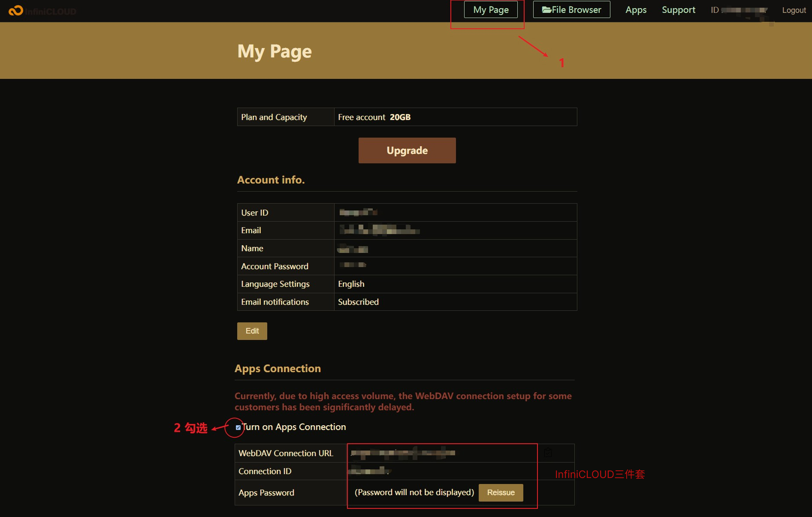
Task: Click the blurred WebDAV Connection URL value
Action: coord(403,453)
